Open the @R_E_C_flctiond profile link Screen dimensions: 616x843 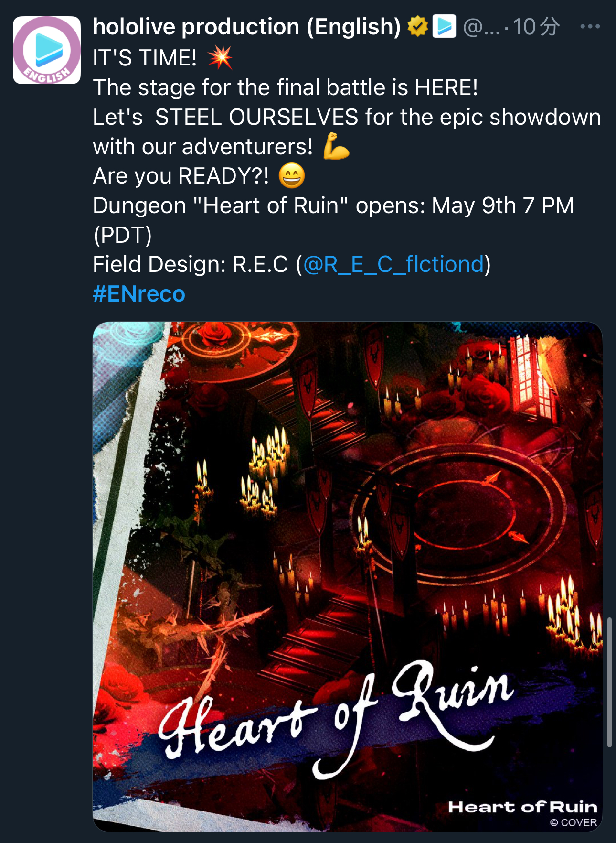click(x=393, y=264)
